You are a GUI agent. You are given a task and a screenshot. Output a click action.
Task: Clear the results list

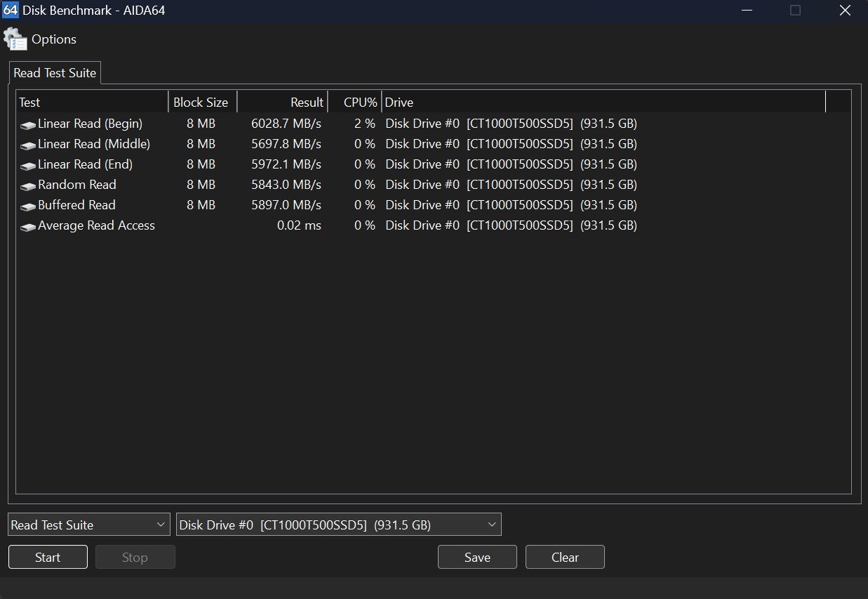pyautogui.click(x=565, y=557)
